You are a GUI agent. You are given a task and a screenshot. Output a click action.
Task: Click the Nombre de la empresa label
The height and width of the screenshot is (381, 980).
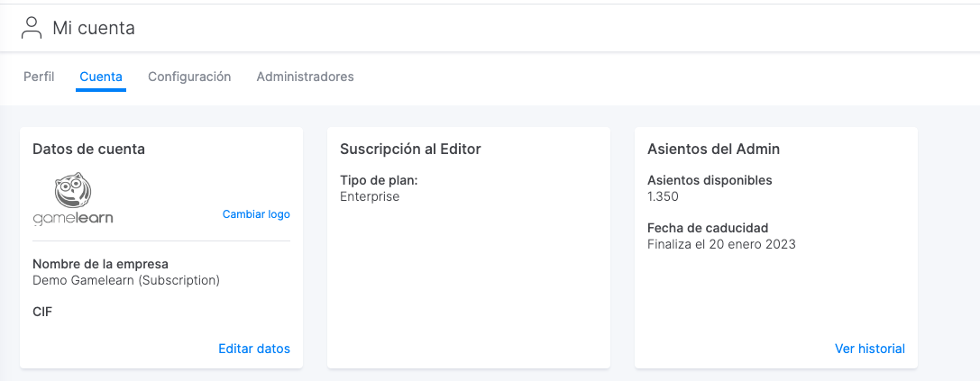click(101, 264)
